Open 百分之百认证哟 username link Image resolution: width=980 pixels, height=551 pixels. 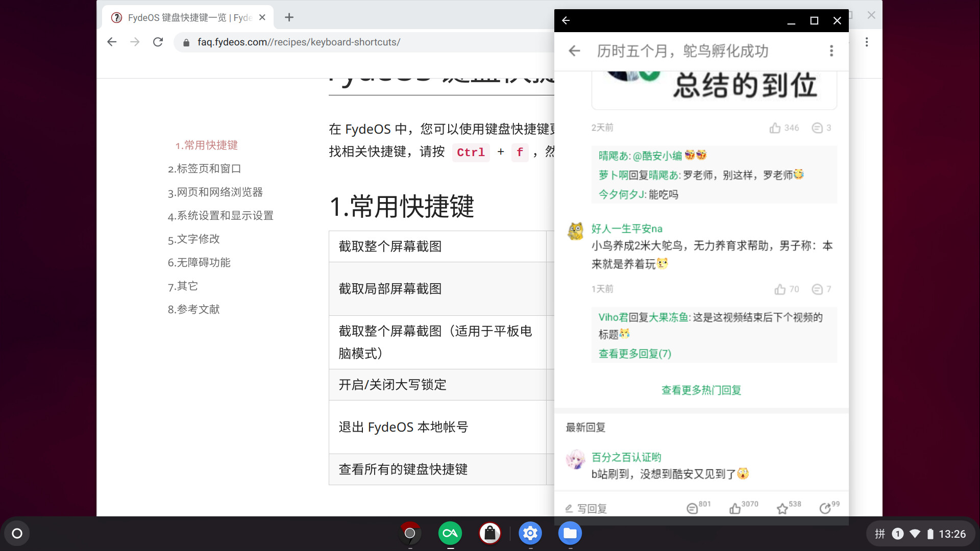click(626, 457)
